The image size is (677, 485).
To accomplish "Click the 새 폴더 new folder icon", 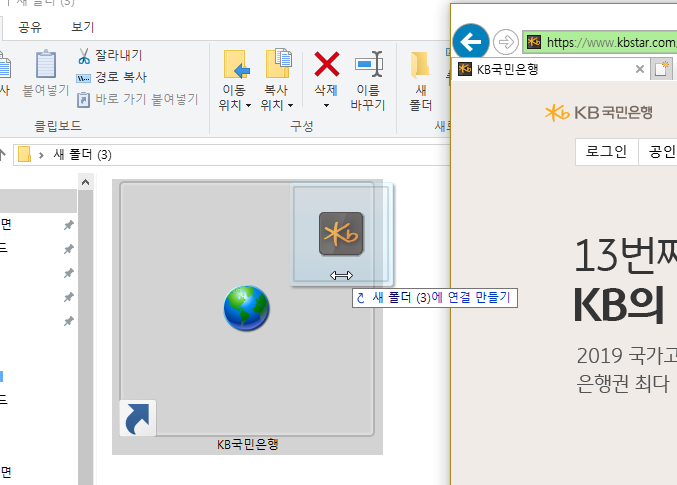I will coord(420,65).
